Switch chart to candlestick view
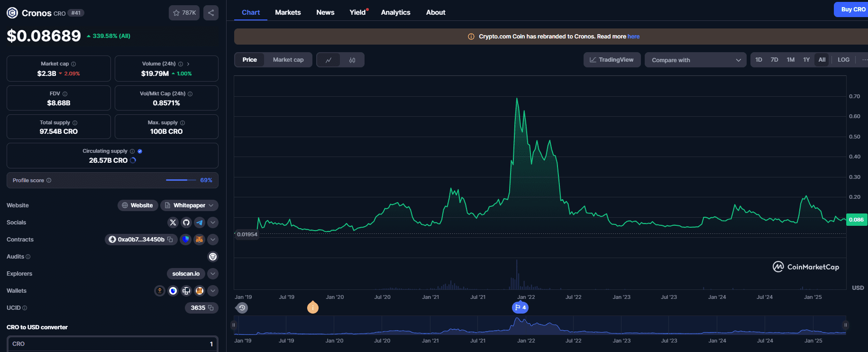Screen dimensions: 868x352 [x=352, y=60]
